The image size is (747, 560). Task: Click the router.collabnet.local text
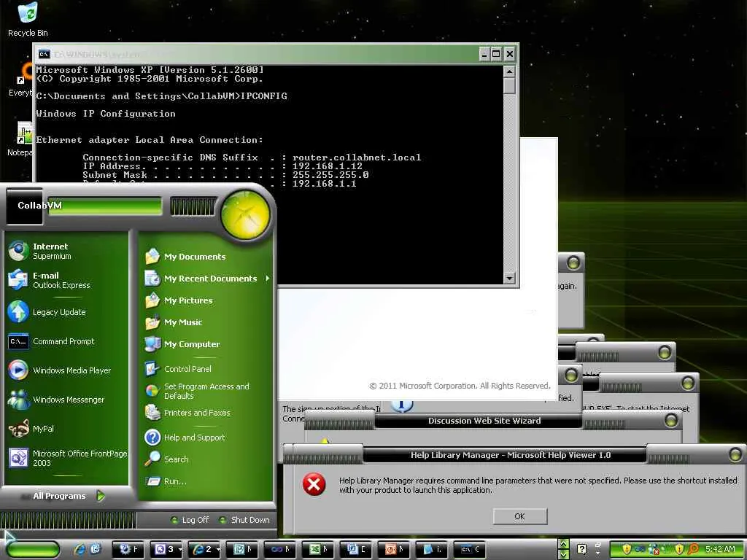click(357, 157)
